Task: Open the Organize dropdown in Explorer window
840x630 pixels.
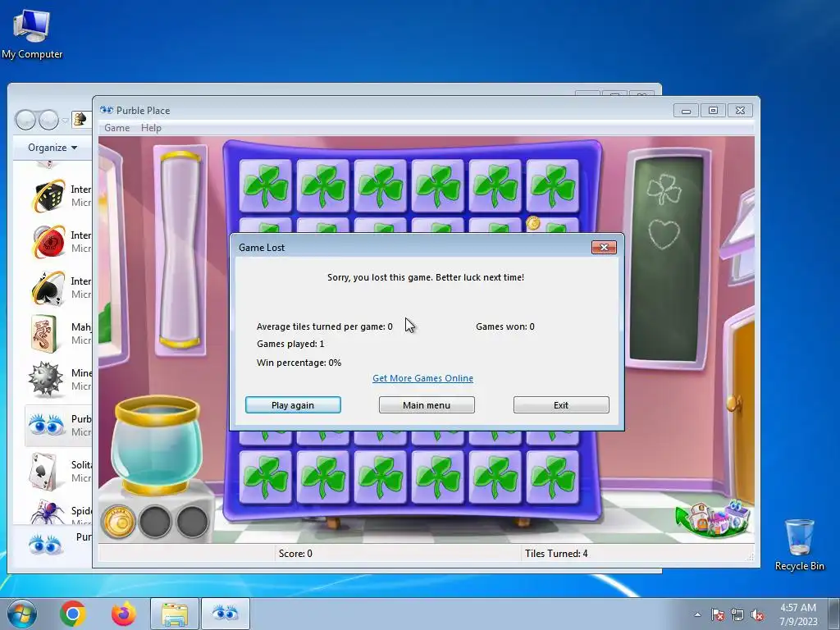Action: tap(52, 148)
